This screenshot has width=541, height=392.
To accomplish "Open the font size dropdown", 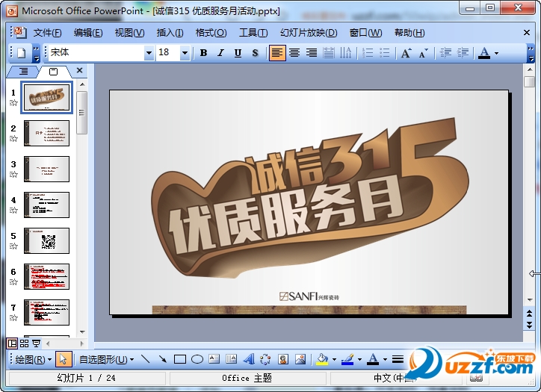I will click(185, 53).
